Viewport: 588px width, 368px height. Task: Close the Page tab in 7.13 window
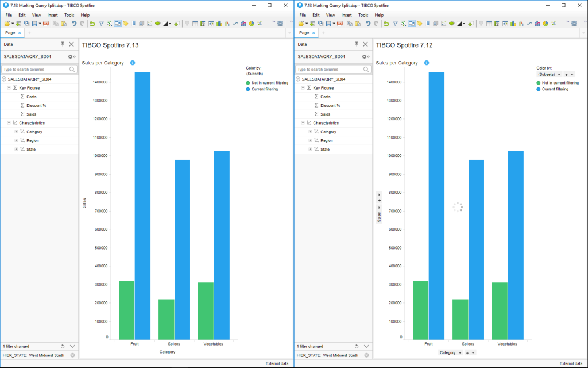click(x=20, y=33)
